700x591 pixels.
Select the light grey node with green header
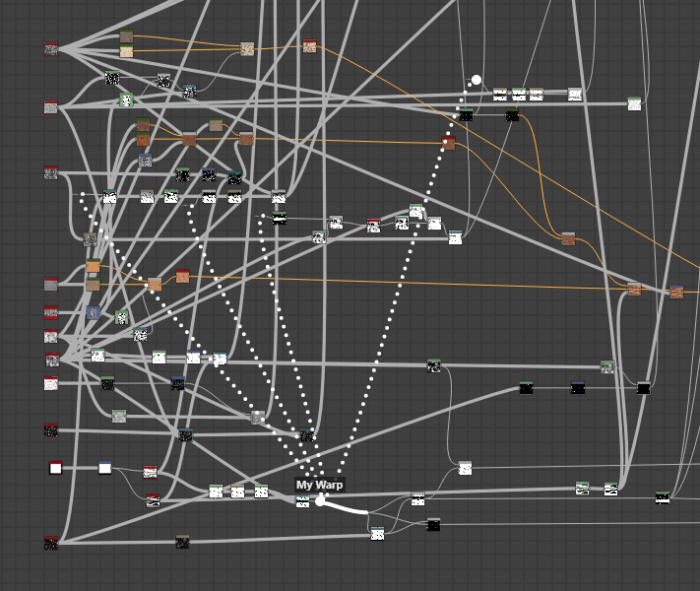tap(119, 417)
